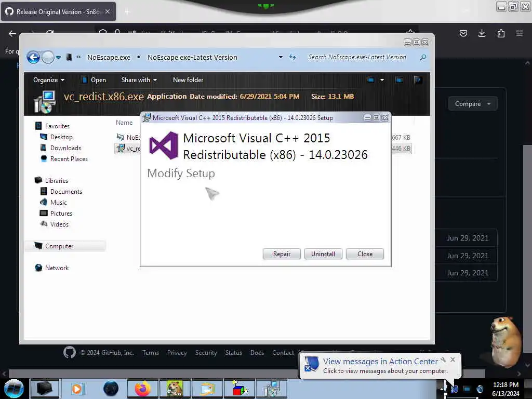Open Contact link in GitHub footer
The width and height of the screenshot is (532, 399).
(283, 353)
